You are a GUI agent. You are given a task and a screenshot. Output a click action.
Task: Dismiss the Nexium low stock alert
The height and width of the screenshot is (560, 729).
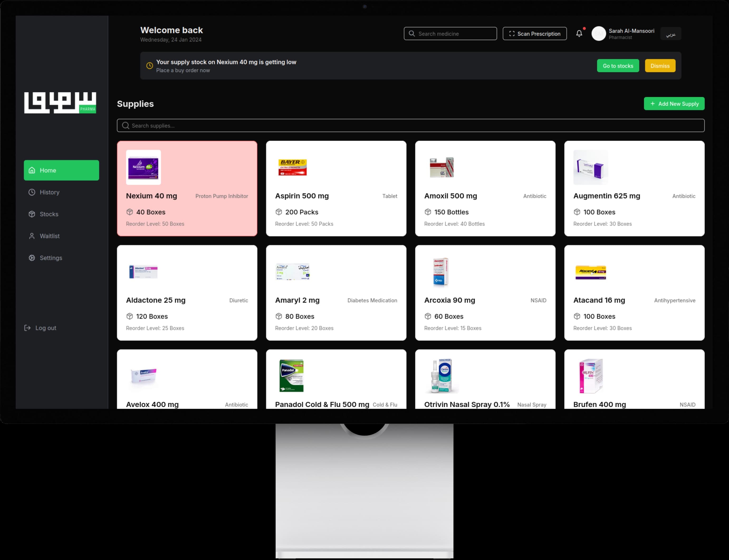(660, 65)
